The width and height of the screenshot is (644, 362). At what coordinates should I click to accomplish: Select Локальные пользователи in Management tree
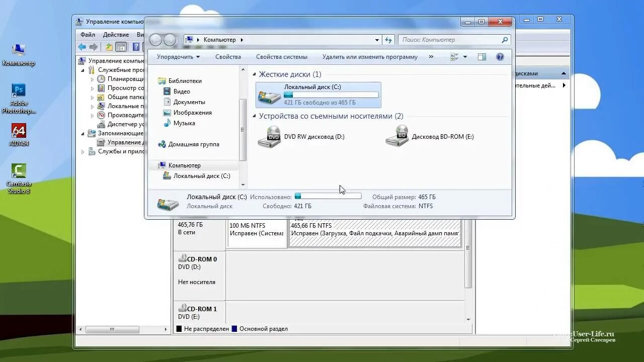[120, 106]
